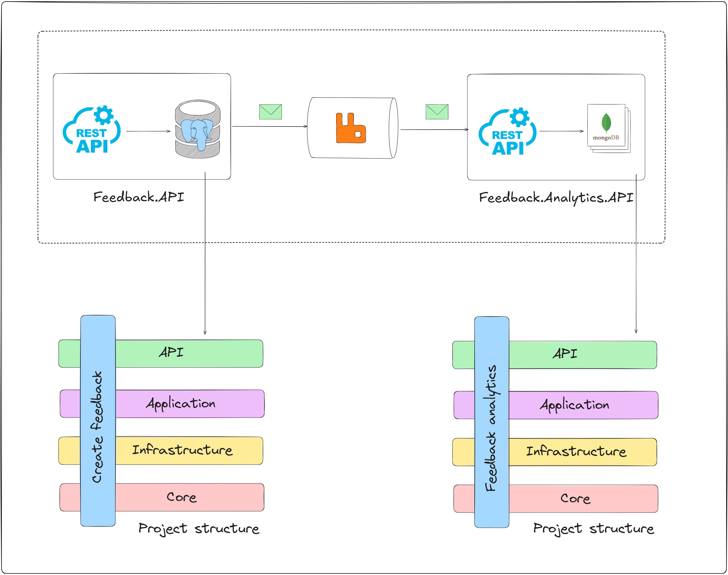Click the Feedback.Analytics.API text label
Image resolution: width=728 pixels, height=575 pixels.
click(x=556, y=198)
